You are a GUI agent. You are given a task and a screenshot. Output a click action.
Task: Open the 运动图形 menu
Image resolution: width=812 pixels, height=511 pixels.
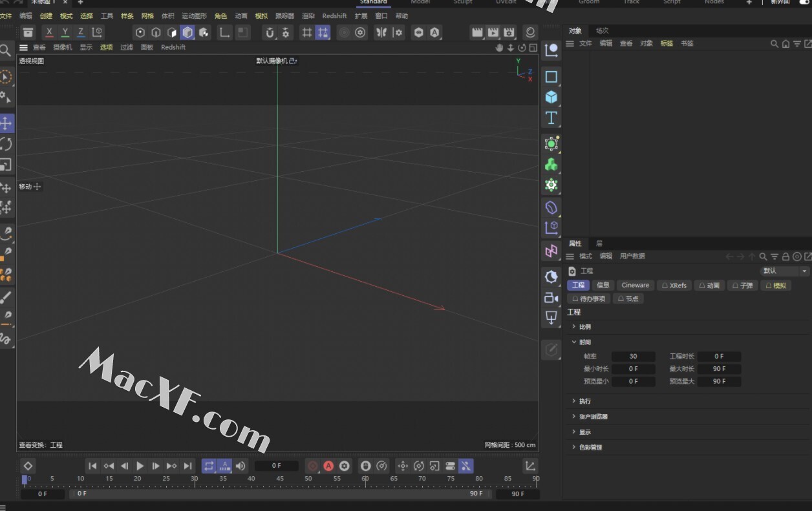[194, 16]
